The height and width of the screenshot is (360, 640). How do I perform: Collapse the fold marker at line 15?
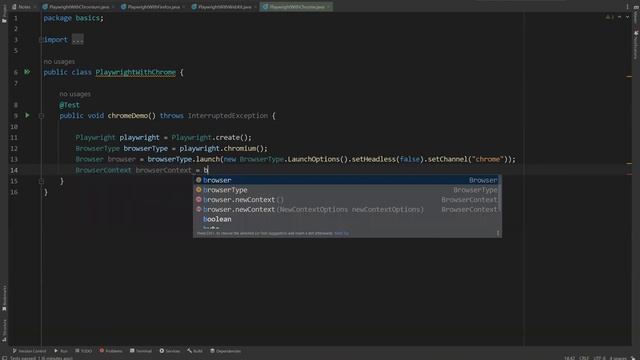pyautogui.click(x=41, y=181)
